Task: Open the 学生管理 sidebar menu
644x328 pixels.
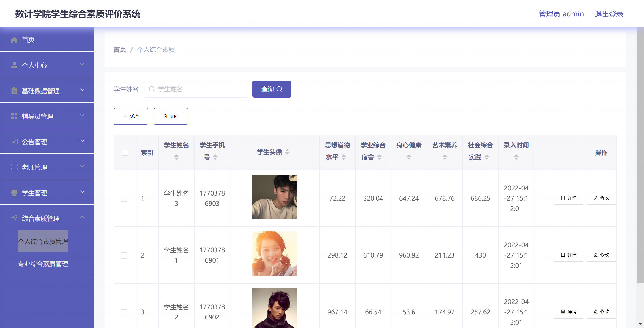Action: point(47,192)
